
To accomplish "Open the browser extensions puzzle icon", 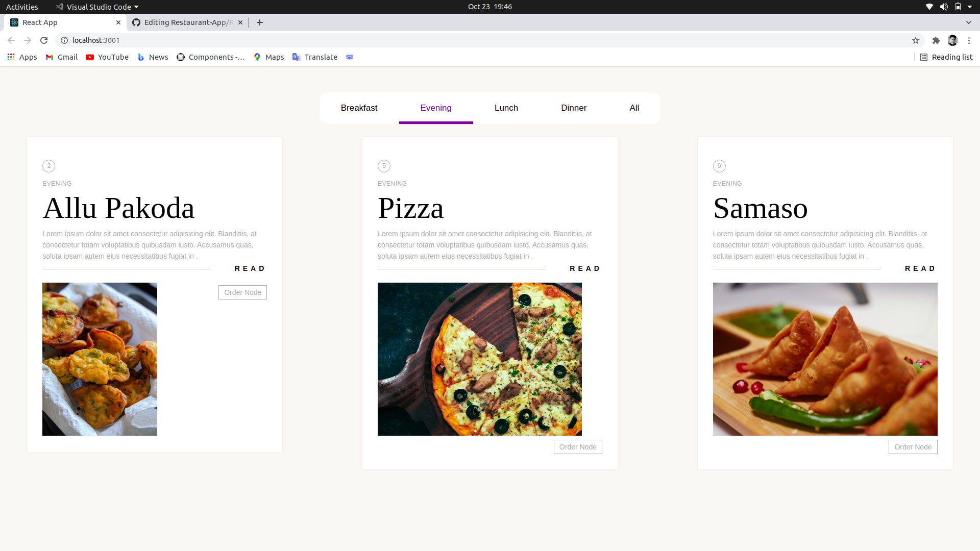I will coord(936,40).
